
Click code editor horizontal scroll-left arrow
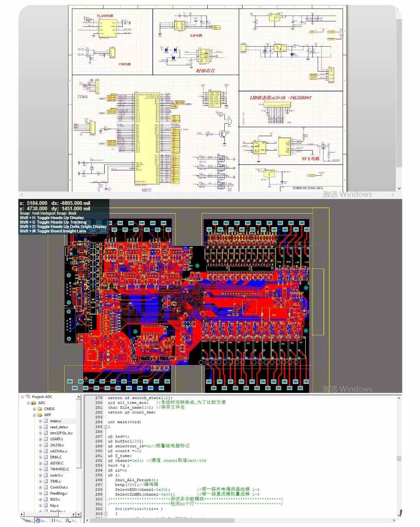(87, 520)
